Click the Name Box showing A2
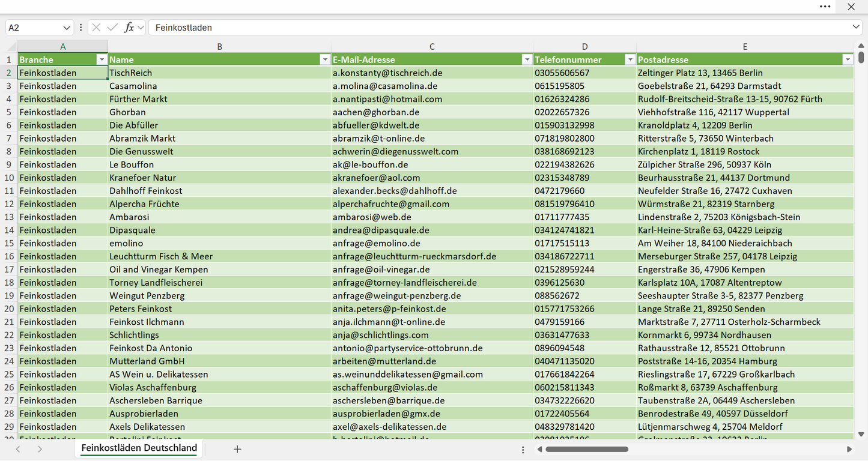The image size is (868, 461). point(34,28)
